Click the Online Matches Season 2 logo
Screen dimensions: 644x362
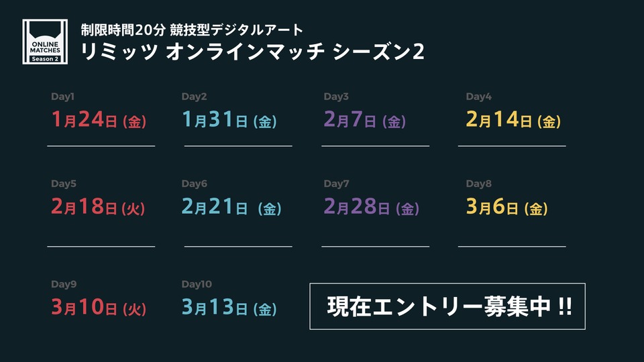click(x=45, y=42)
